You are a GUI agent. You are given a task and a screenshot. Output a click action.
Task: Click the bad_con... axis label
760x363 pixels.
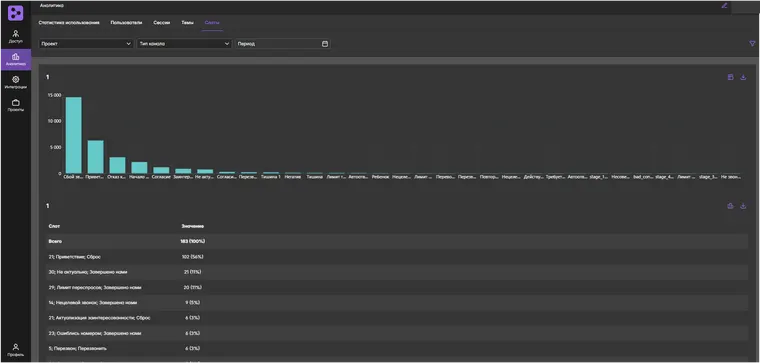point(643,177)
